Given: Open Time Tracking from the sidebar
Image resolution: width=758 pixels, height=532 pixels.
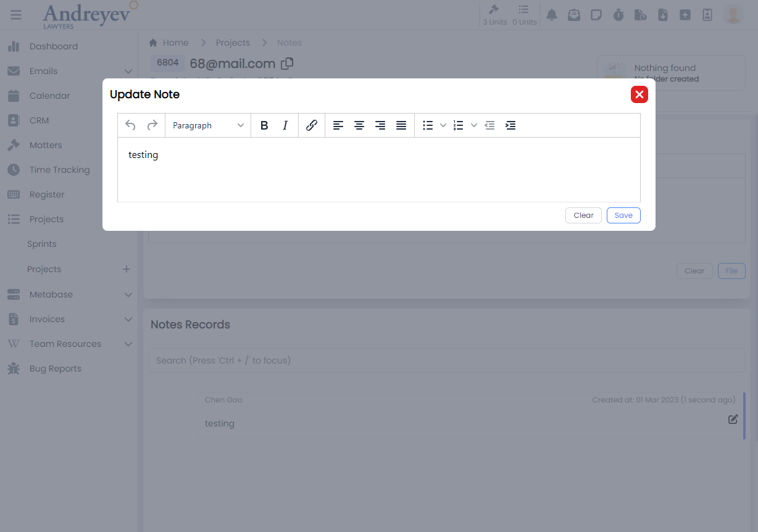Looking at the screenshot, I should 59,170.
